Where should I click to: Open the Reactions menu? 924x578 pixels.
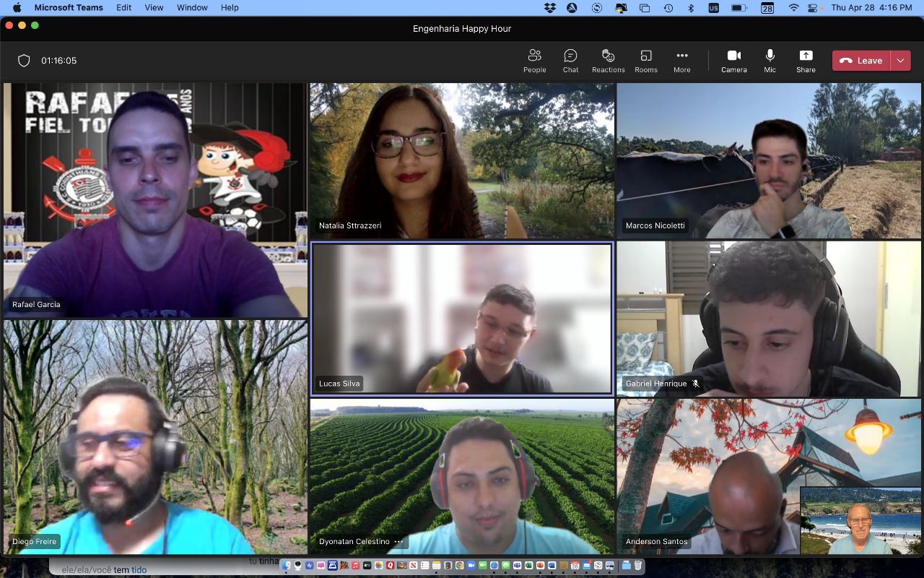[608, 61]
